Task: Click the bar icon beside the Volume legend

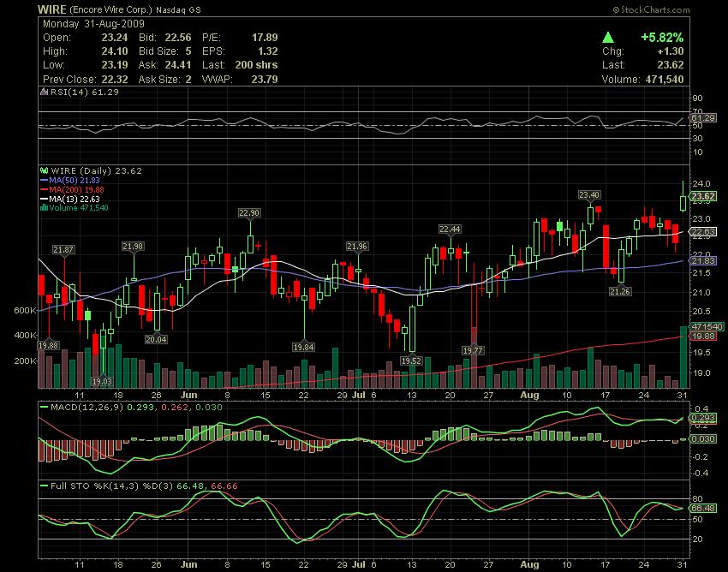Action: tap(45, 208)
